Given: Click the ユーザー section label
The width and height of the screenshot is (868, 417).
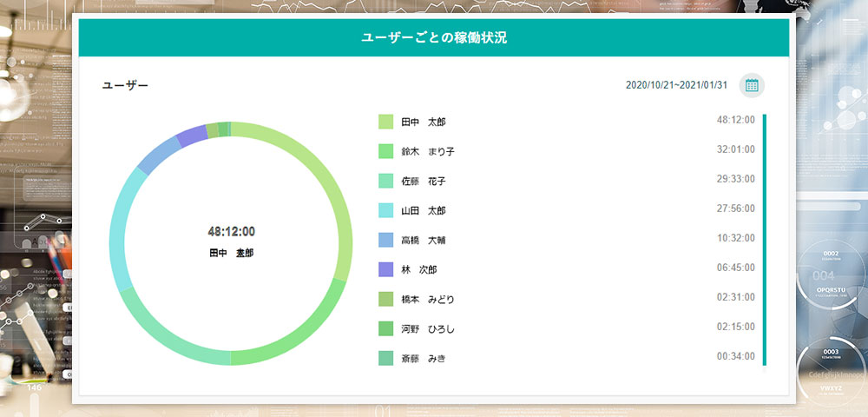Looking at the screenshot, I should [x=125, y=86].
